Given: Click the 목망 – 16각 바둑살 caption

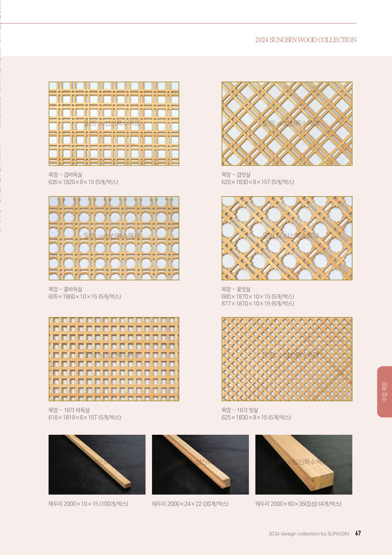Looking at the screenshot, I should [69, 410].
